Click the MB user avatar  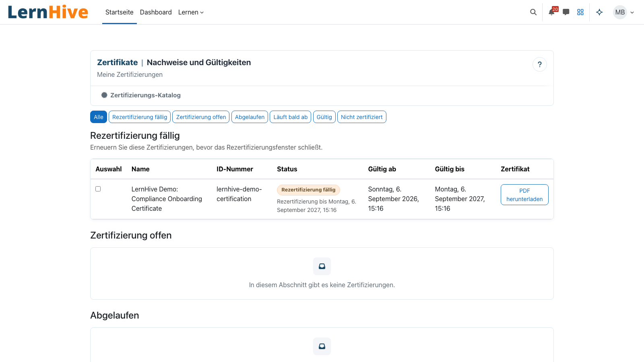[x=620, y=12]
